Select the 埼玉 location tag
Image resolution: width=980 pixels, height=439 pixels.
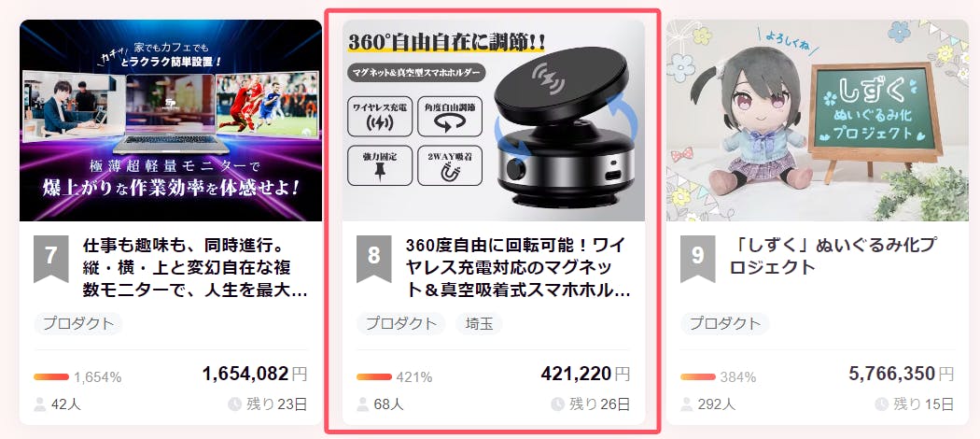(x=479, y=324)
